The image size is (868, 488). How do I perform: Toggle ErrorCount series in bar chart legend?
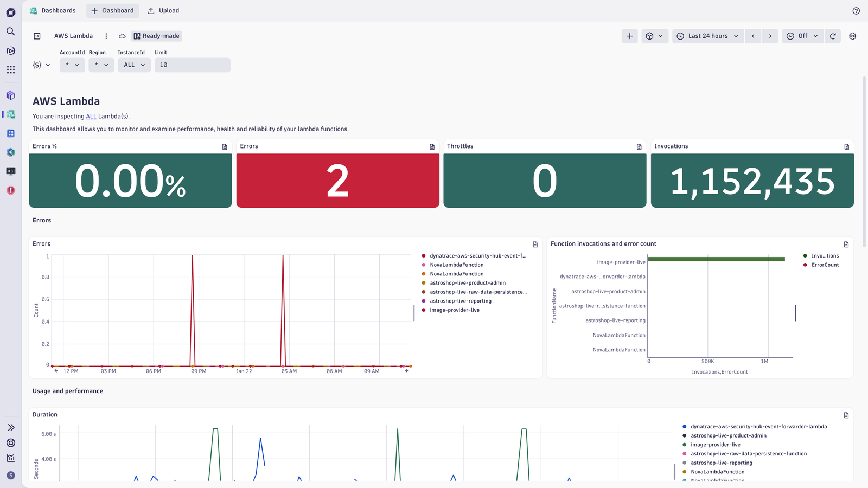[x=820, y=265]
